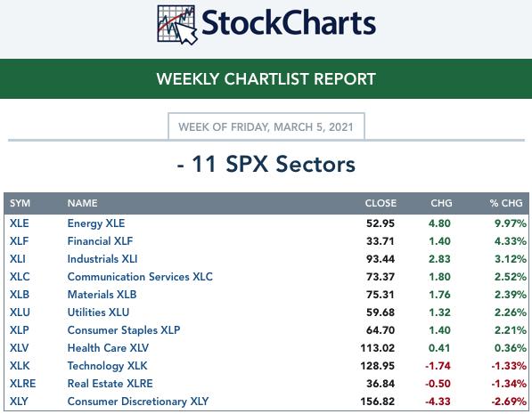
Task: Select the XLB symbol link
Action: [x=20, y=295]
